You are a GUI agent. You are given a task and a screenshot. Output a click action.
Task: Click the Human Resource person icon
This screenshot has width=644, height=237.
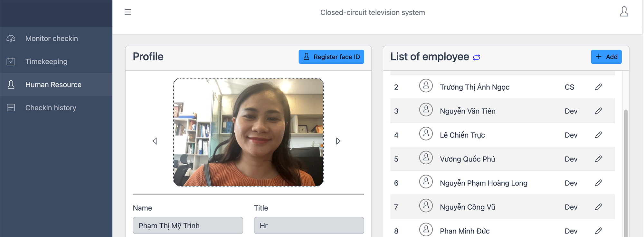pyautogui.click(x=11, y=85)
